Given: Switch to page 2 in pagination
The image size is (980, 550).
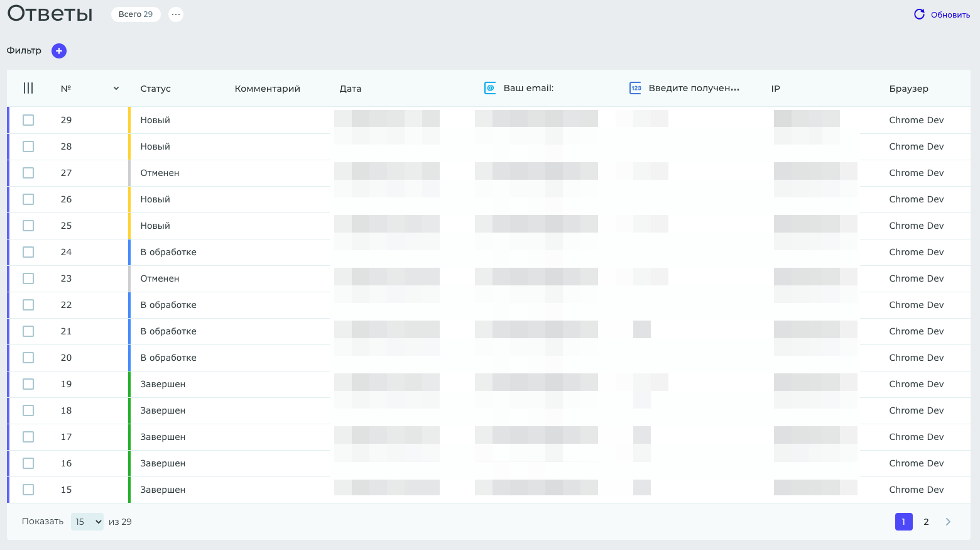Looking at the screenshot, I should [x=926, y=522].
